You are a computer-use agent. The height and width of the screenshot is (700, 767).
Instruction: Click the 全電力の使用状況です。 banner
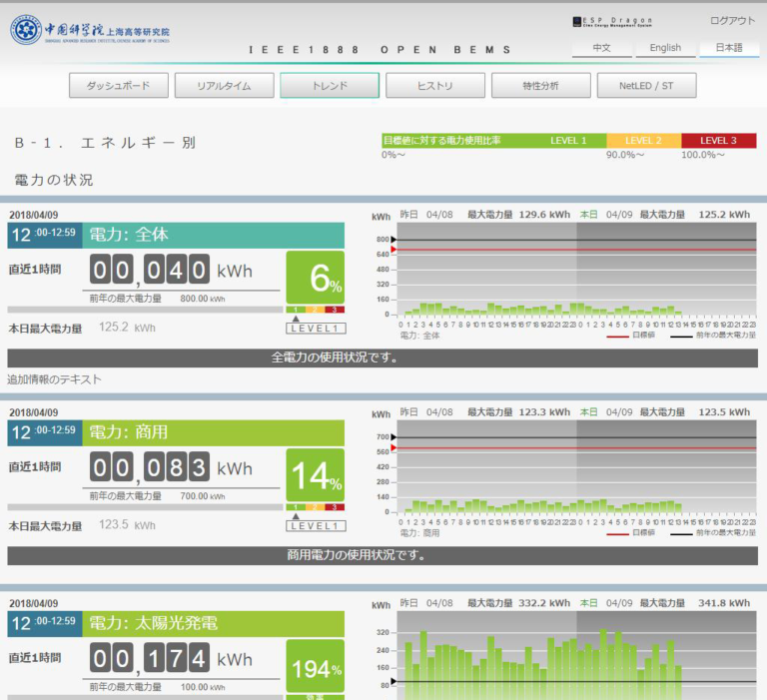(x=383, y=358)
